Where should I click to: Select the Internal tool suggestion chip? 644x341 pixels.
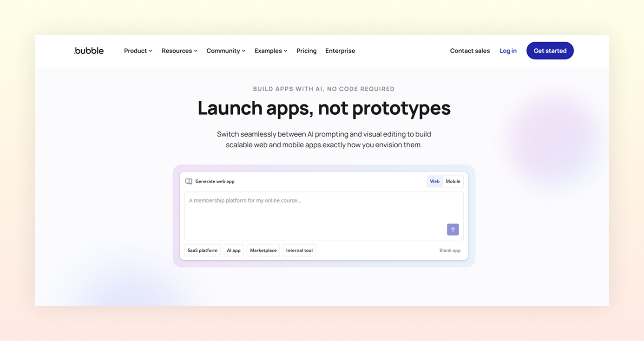(299, 250)
